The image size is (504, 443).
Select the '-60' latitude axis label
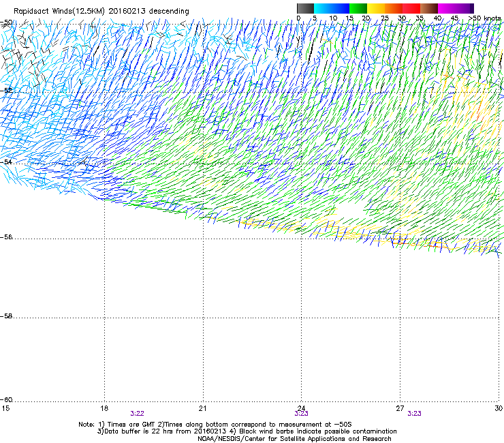click(6, 400)
